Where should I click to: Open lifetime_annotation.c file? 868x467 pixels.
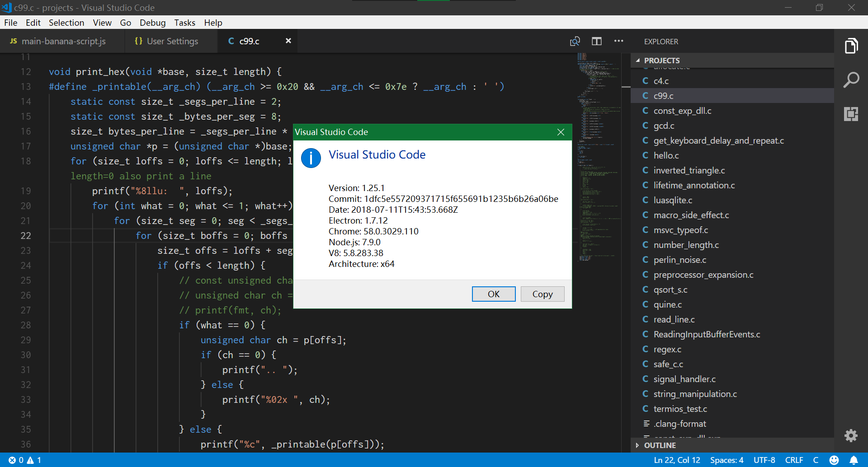pyautogui.click(x=732, y=185)
